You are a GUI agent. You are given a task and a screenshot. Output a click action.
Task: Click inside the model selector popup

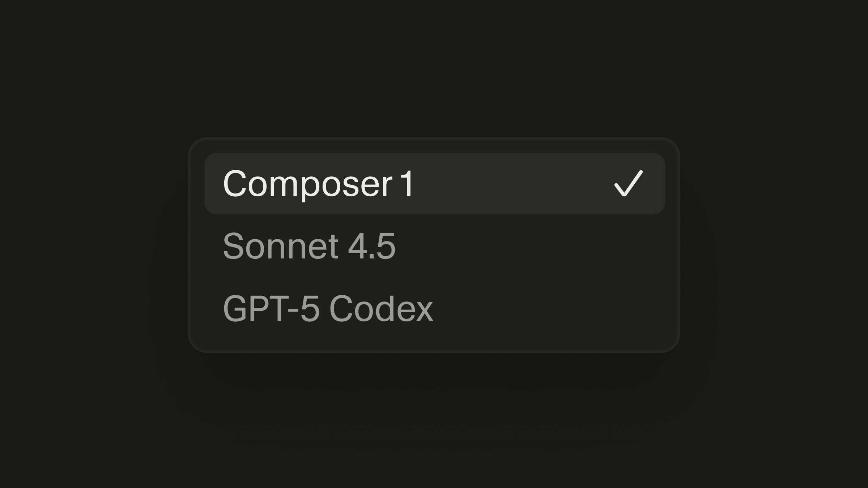point(434,246)
